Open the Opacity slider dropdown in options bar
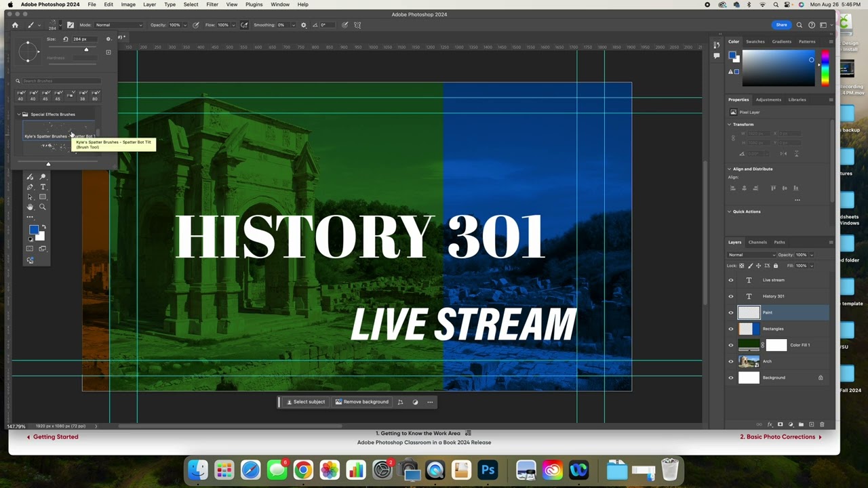 186,25
